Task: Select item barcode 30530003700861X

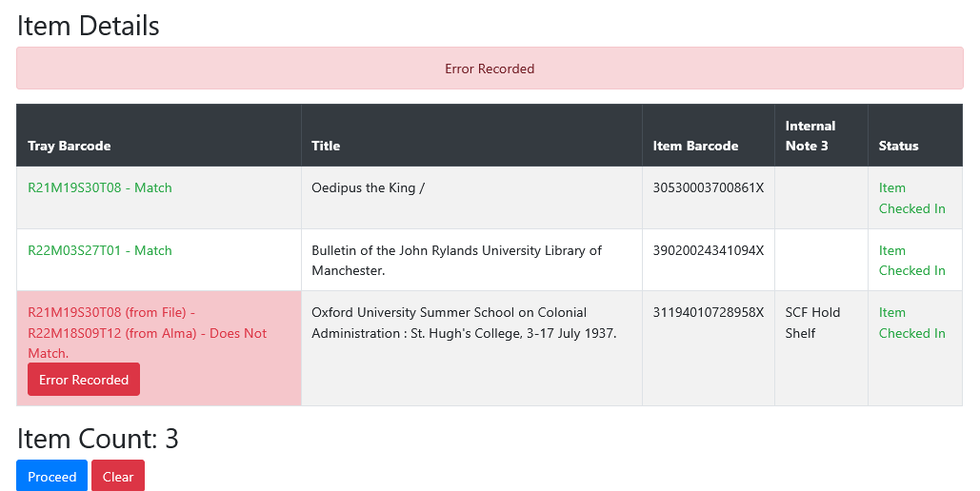Action: [709, 188]
